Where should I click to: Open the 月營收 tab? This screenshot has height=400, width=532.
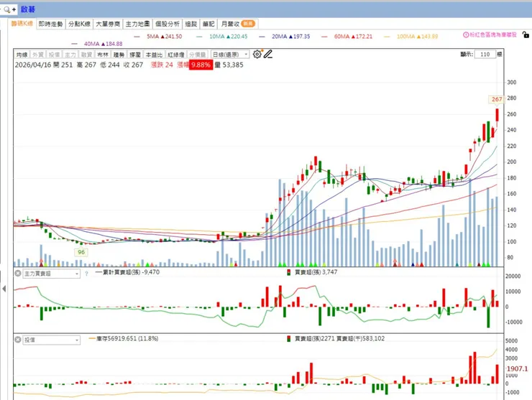coord(238,24)
